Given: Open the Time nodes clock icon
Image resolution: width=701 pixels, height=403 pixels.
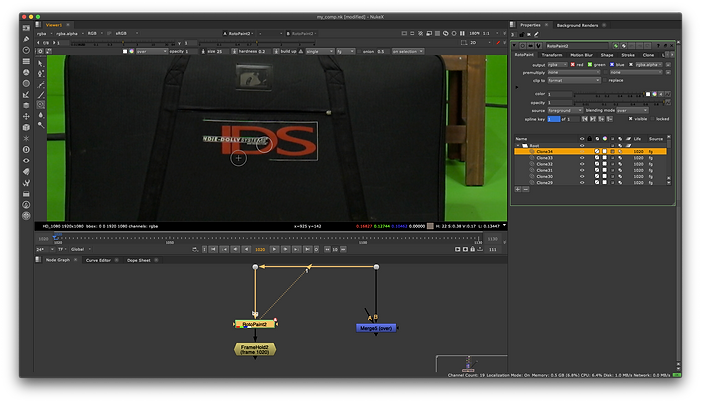Looking at the screenshot, I should (x=26, y=50).
